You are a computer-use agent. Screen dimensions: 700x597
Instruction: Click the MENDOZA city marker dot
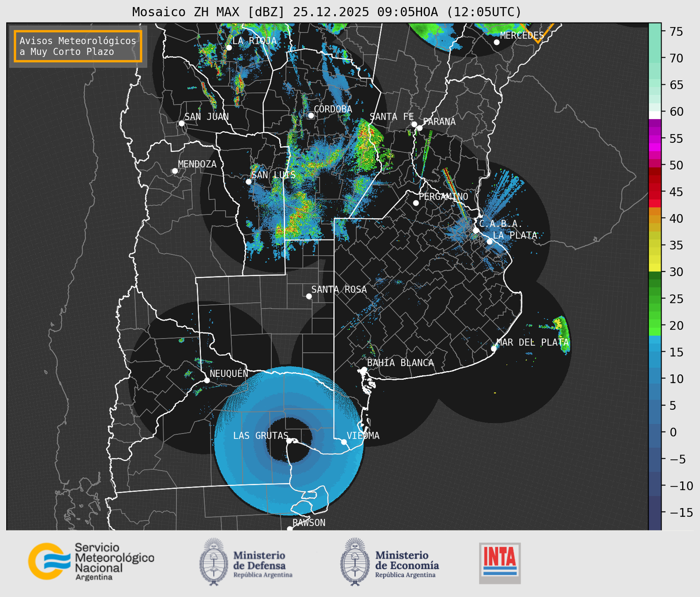point(175,171)
